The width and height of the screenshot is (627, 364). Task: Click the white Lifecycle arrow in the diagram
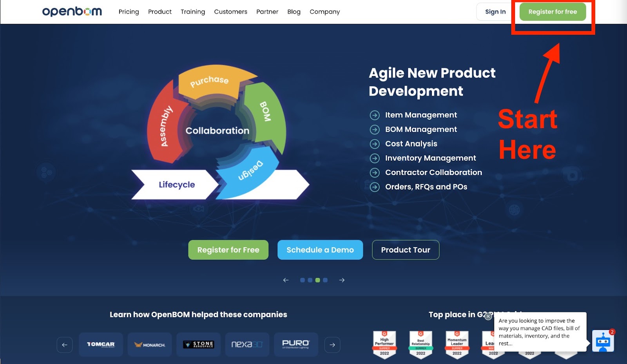pyautogui.click(x=176, y=185)
